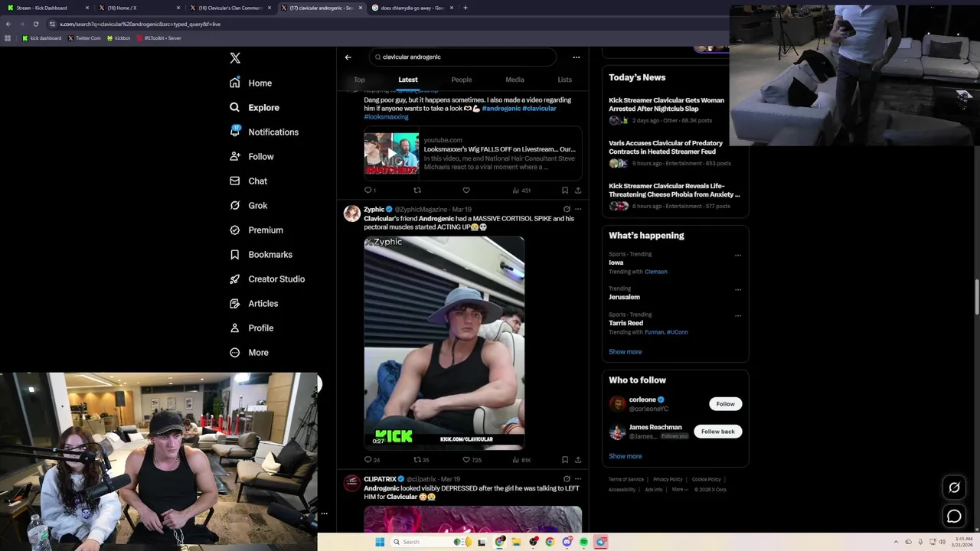
Task: Play the Zyphic Kick clip video
Action: coord(444,342)
